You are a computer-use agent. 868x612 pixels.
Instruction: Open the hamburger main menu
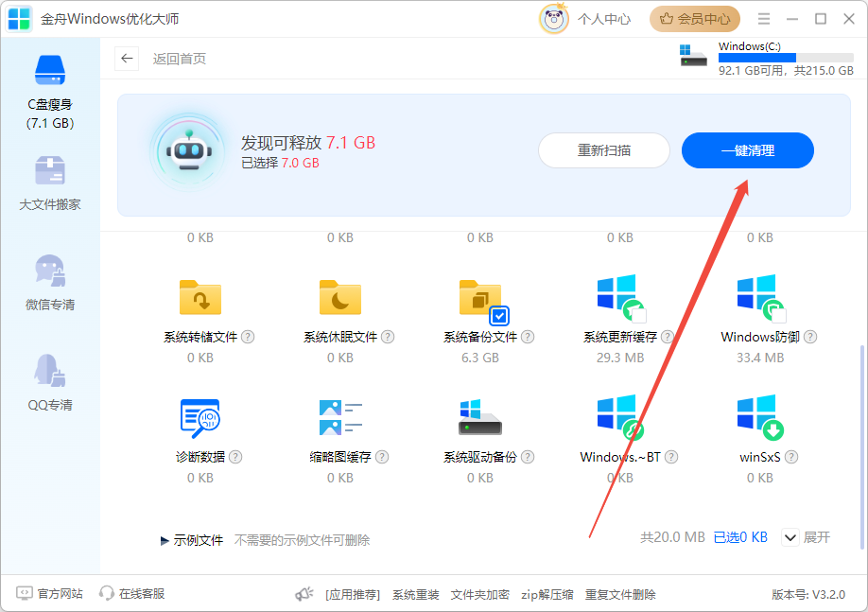click(764, 19)
